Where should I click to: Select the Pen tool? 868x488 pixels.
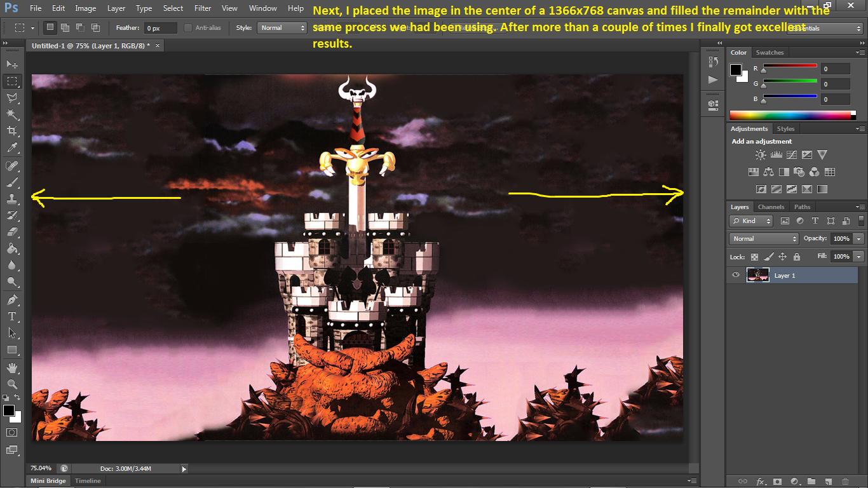12,300
